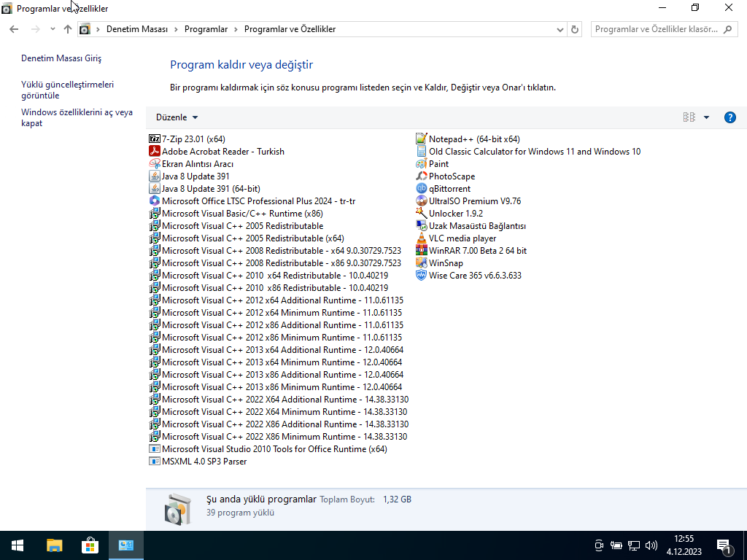Select Visual C++ 2022 X64 Additional Runtime

pos(279,399)
